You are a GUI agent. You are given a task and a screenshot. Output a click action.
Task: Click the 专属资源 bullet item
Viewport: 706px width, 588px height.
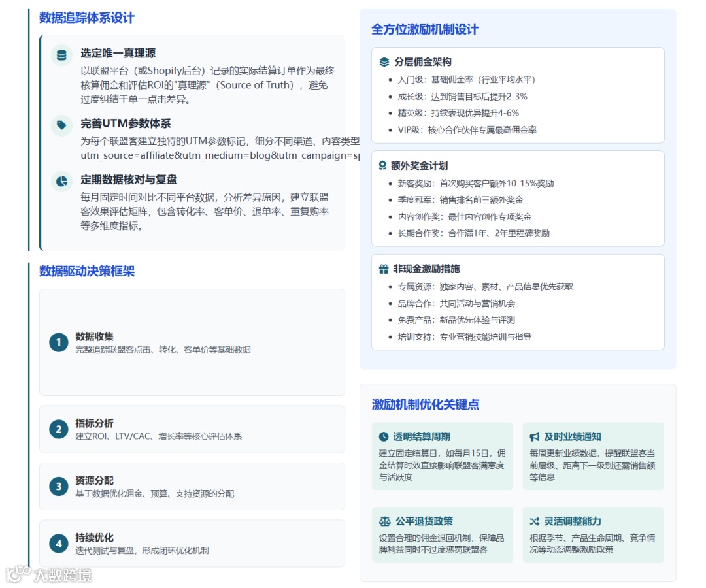[x=485, y=287]
